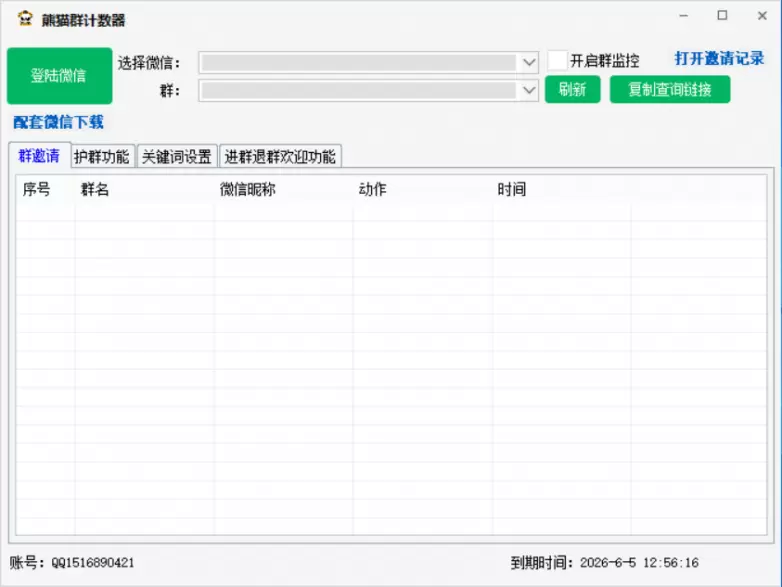Click the 序号 column header
The image size is (782, 587).
37,190
